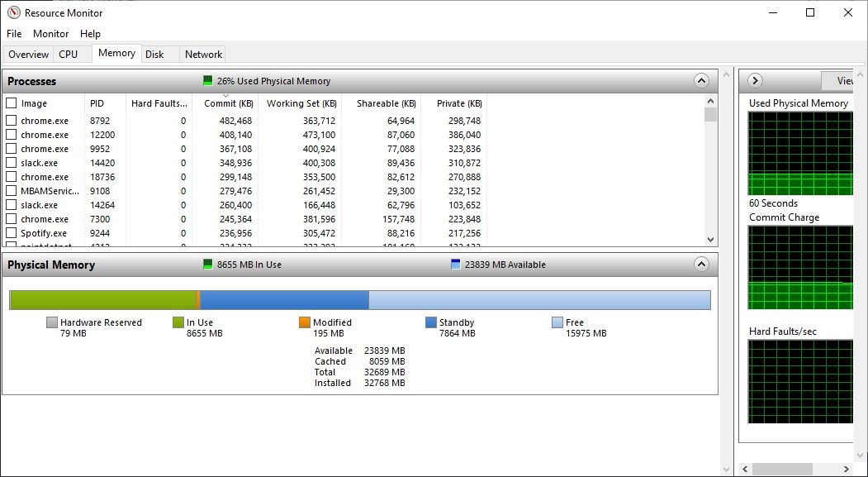The height and width of the screenshot is (477, 868).
Task: Check the chrome.exe process with PID 8792
Action: [11, 120]
